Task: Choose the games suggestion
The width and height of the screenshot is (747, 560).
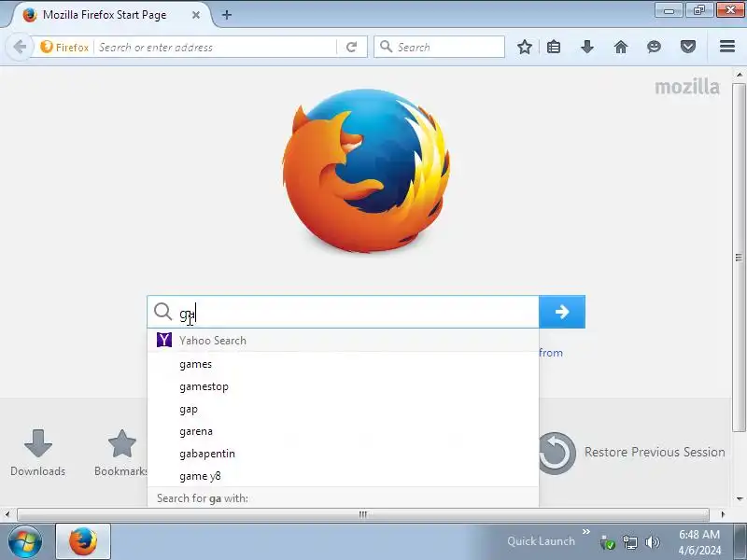Action: click(x=343, y=364)
